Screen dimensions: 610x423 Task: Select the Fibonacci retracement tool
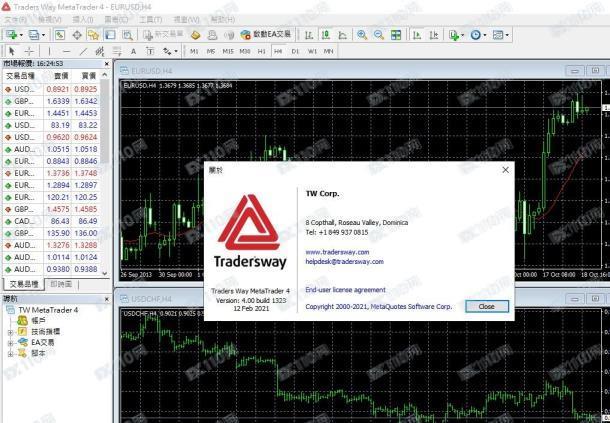coord(117,51)
